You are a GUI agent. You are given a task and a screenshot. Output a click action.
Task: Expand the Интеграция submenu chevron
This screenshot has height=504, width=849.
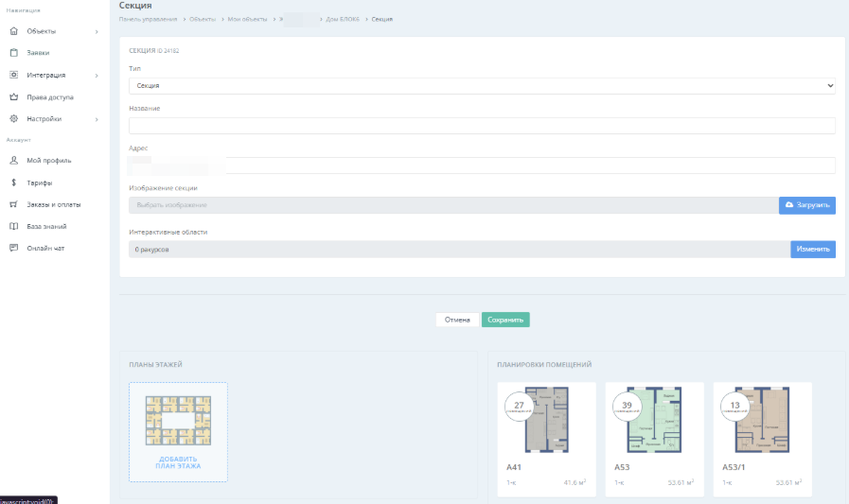pyautogui.click(x=97, y=76)
